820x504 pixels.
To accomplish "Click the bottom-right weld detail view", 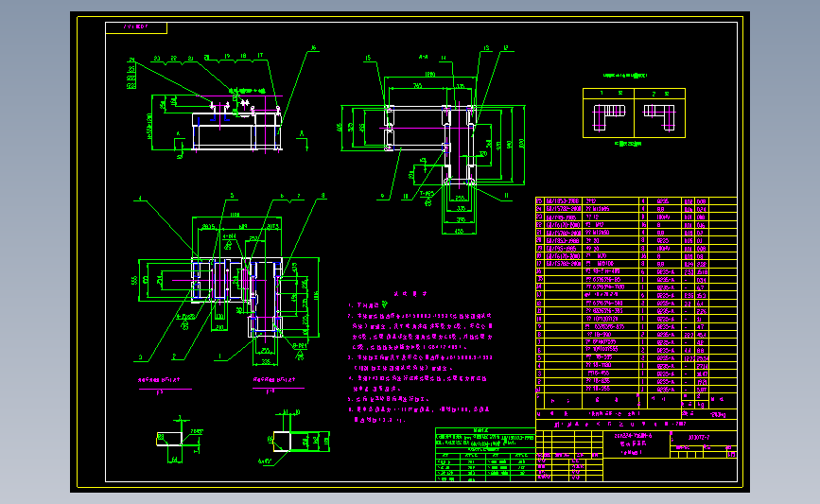I will [296, 438].
